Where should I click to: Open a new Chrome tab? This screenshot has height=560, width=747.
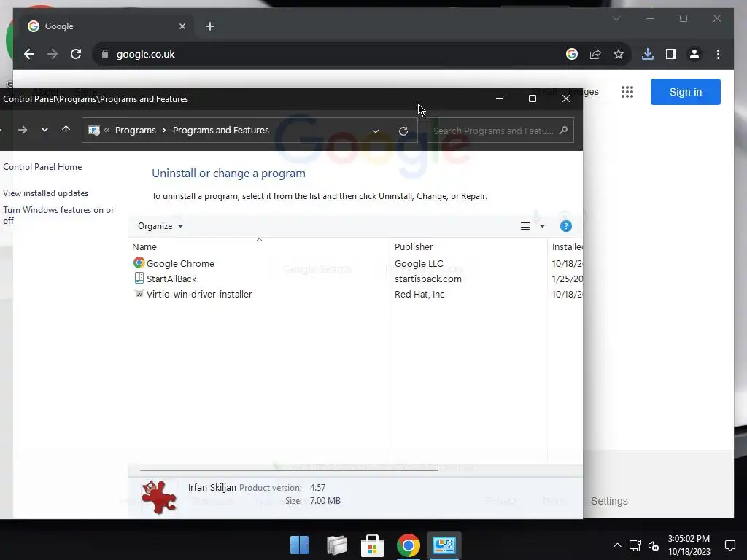pyautogui.click(x=210, y=26)
